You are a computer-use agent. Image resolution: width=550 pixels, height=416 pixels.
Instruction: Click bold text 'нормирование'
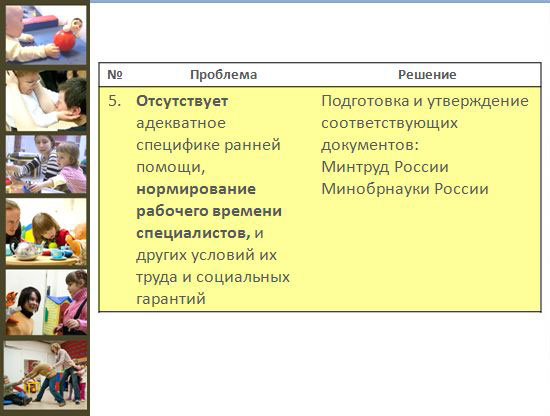pos(196,189)
